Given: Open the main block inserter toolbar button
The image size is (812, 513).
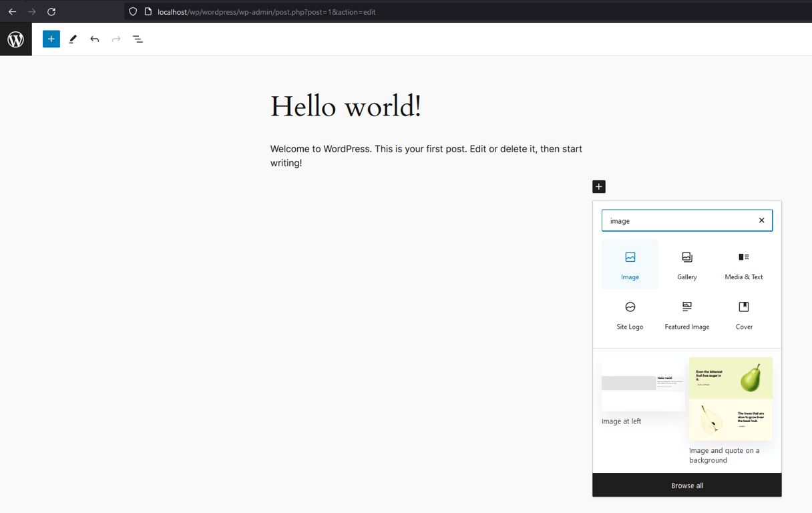Looking at the screenshot, I should [51, 39].
